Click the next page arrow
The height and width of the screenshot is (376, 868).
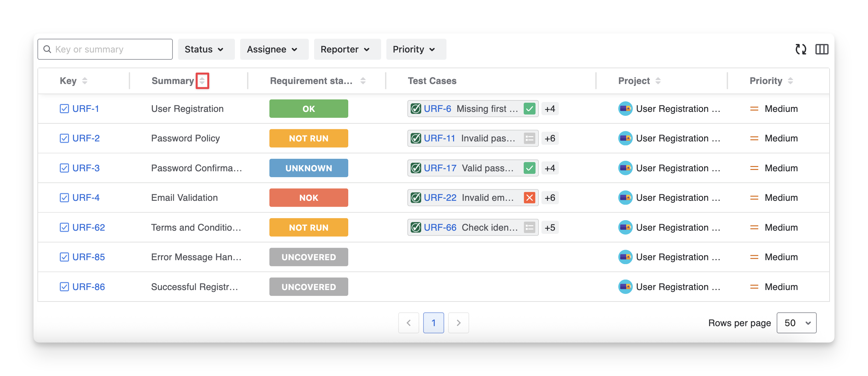pos(458,323)
